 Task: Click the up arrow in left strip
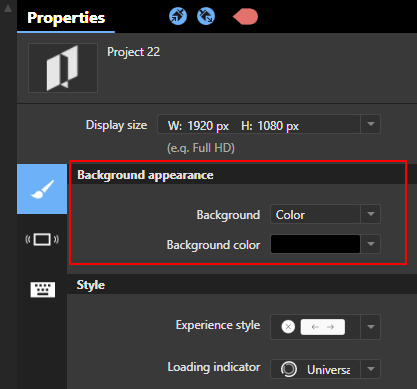(8, 8)
